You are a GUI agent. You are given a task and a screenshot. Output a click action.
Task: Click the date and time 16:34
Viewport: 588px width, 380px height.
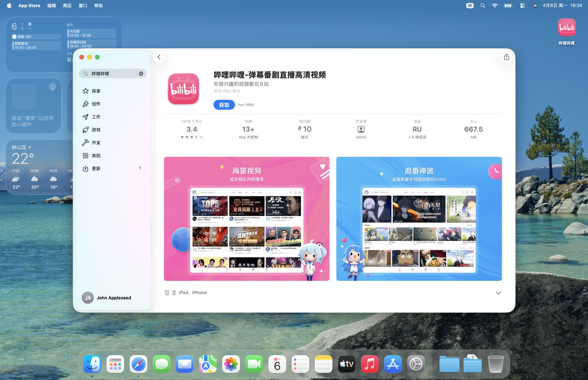[x=562, y=5]
